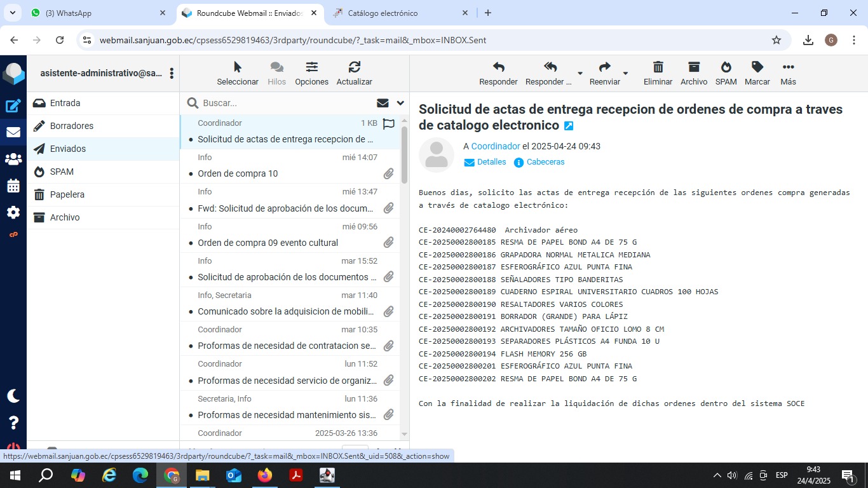Click the Buscar search field
This screenshot has height=488, width=868.
286,103
